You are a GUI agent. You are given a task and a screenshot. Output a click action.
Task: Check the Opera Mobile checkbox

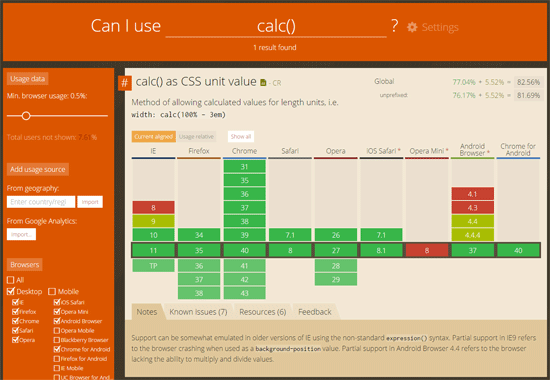[57, 331]
